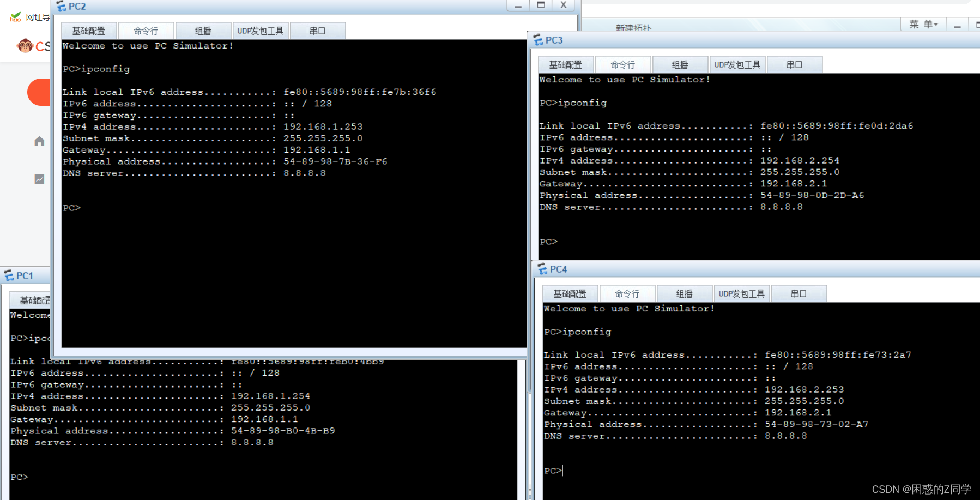The image size is (980, 500).
Task: Open the chart statistics sidebar icon
Action: coord(39,179)
